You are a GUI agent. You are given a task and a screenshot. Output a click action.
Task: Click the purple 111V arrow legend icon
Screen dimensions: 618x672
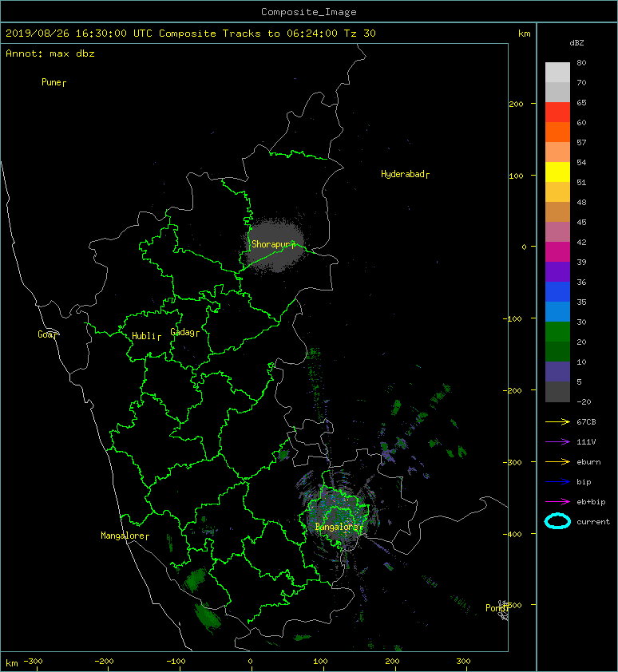(557, 442)
